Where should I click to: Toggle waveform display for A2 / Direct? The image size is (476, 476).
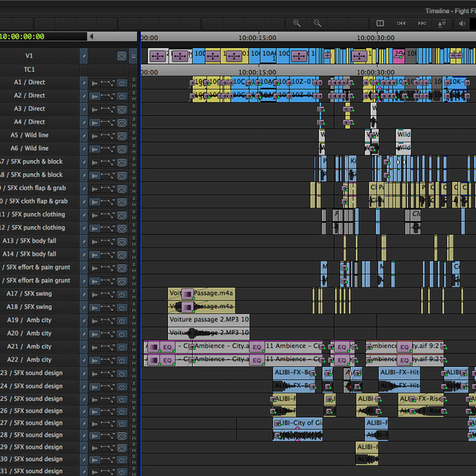pos(95,97)
